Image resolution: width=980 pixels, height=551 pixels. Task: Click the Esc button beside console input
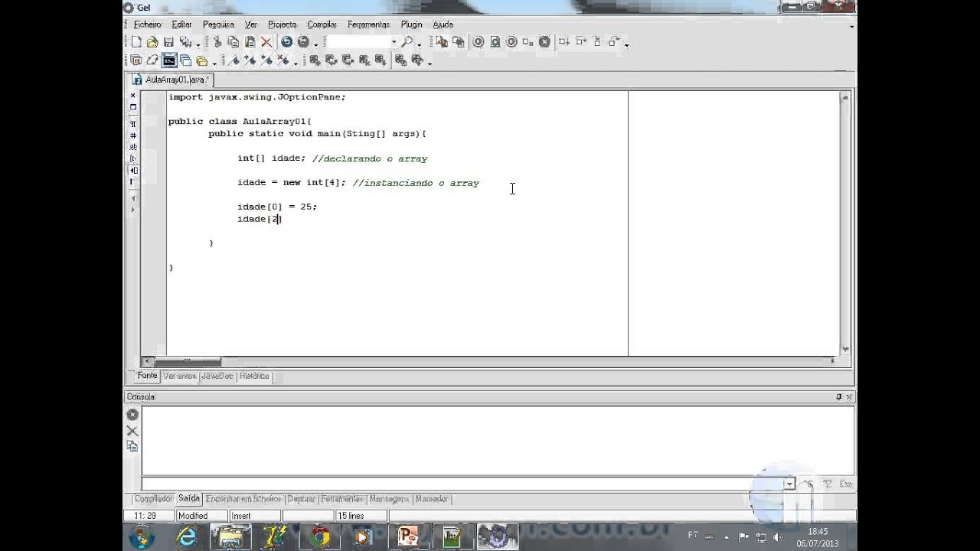tap(846, 484)
